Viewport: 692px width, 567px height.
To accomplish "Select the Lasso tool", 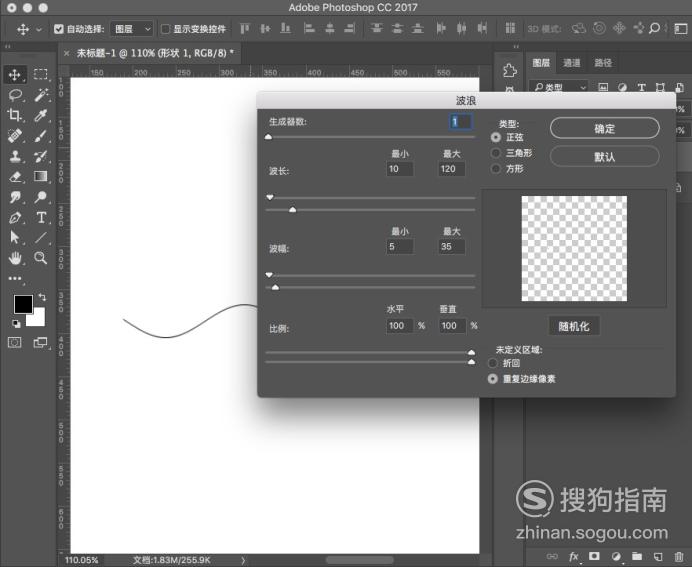I will (x=15, y=94).
